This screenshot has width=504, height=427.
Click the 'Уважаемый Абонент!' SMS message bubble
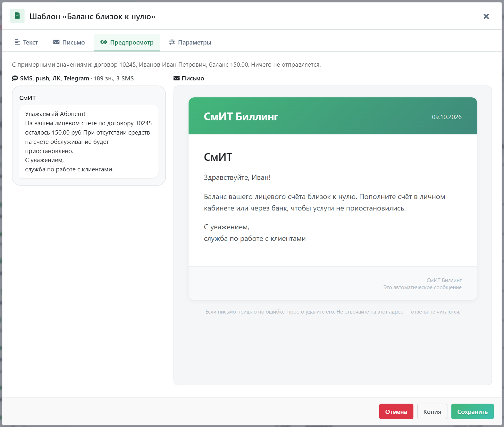pos(89,142)
